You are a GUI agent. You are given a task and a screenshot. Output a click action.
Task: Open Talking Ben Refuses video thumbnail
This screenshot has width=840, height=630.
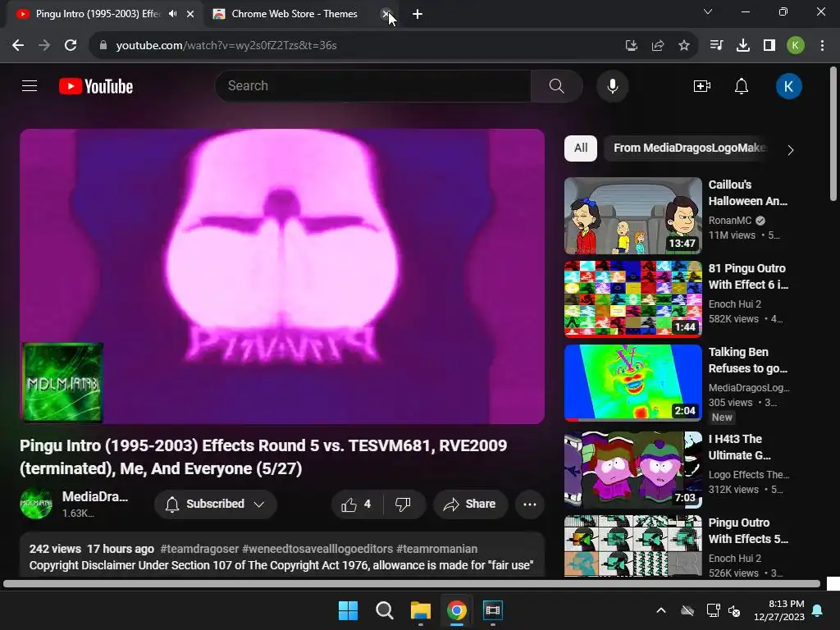(633, 382)
